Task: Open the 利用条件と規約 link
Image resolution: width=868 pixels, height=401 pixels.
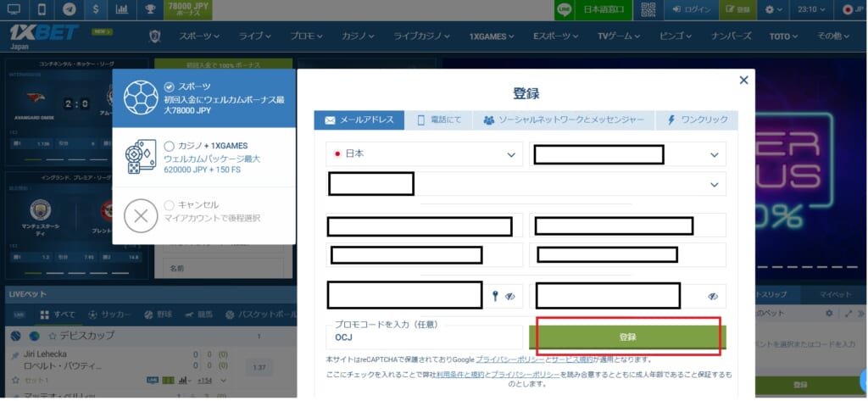Action: (460, 375)
